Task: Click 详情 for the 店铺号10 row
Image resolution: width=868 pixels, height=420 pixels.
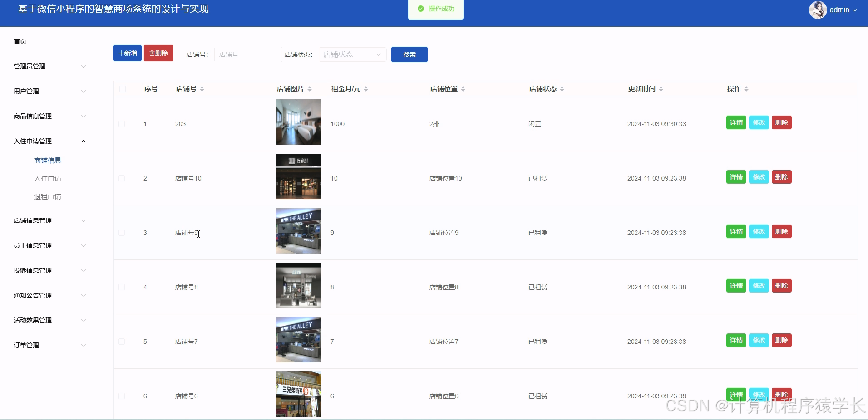Action: (x=735, y=177)
